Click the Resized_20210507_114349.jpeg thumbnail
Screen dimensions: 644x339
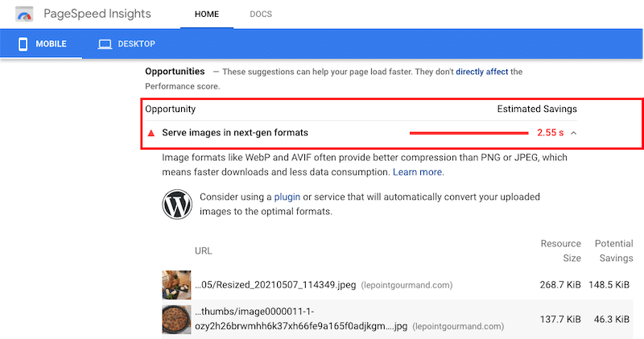(x=176, y=285)
